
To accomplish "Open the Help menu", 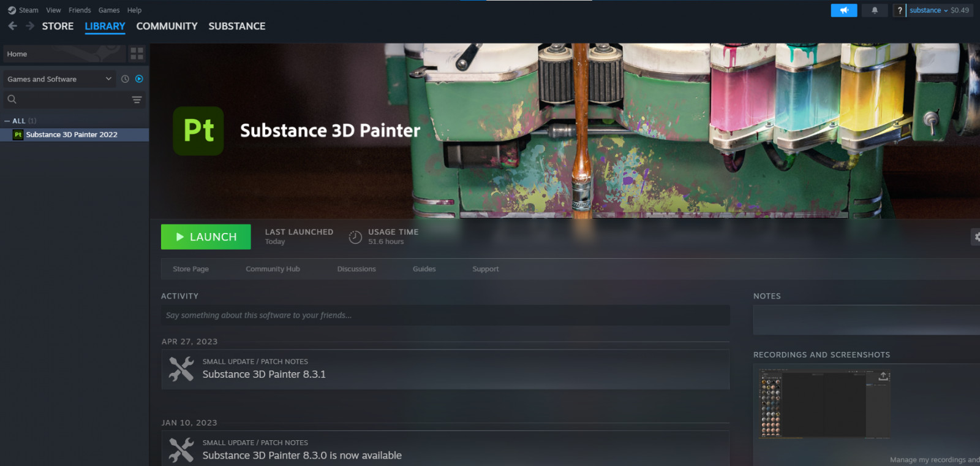I will click(134, 10).
